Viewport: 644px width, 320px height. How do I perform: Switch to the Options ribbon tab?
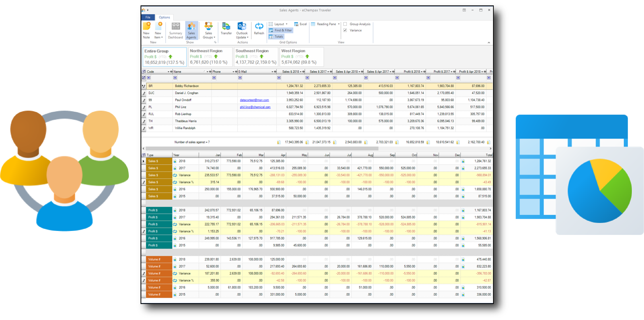tap(164, 17)
